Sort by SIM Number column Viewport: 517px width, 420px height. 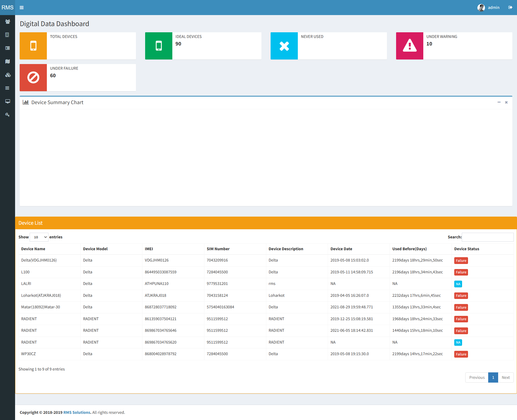(x=235, y=249)
